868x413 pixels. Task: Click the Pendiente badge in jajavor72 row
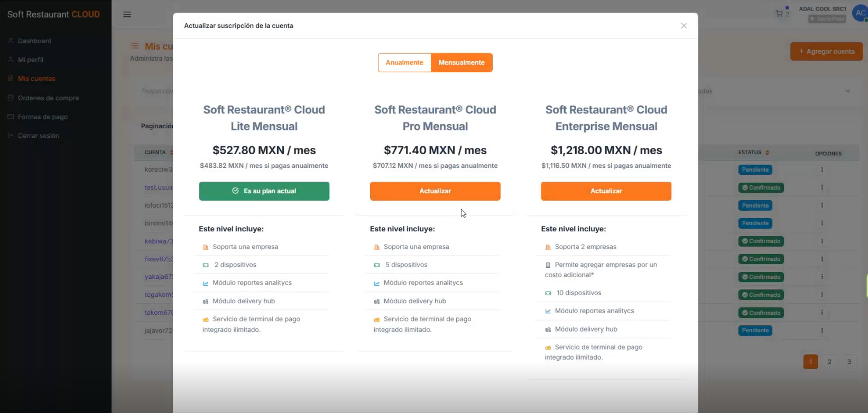point(755,331)
